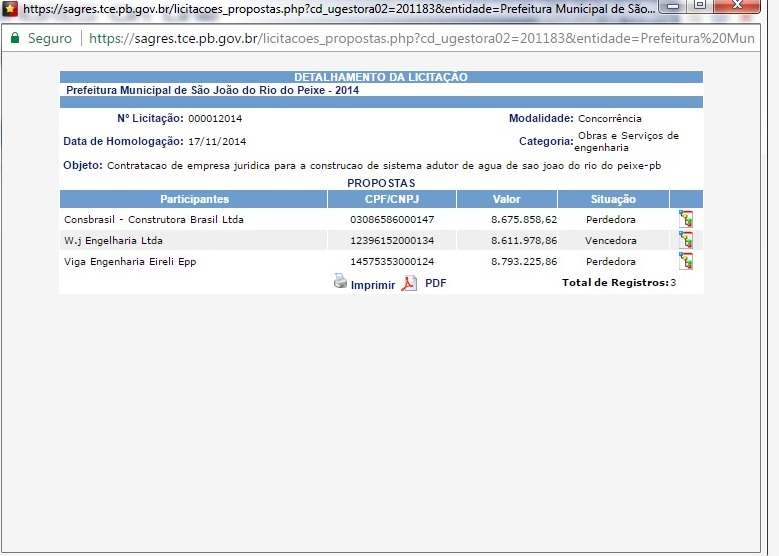Select participant Consbrasil - Construtora Brasil Ltda
Viewport: 779px width, 556px height.
point(154,219)
